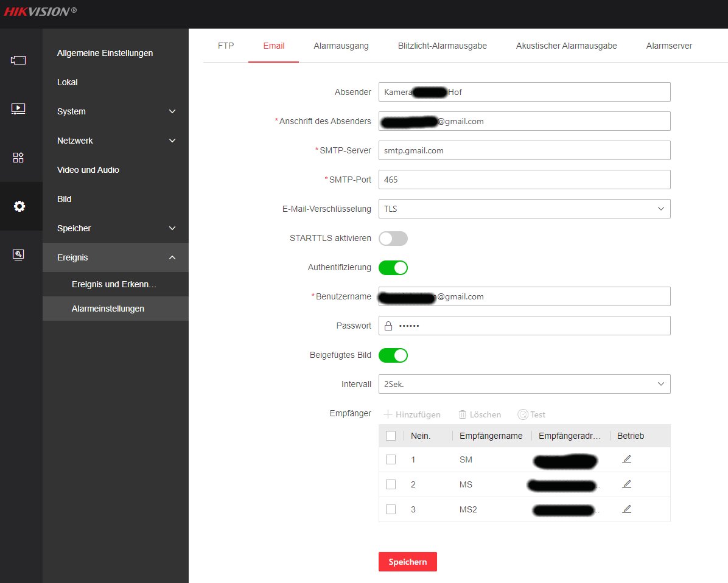Click Löschen to delete recipients
The image size is (728, 583).
(x=480, y=414)
